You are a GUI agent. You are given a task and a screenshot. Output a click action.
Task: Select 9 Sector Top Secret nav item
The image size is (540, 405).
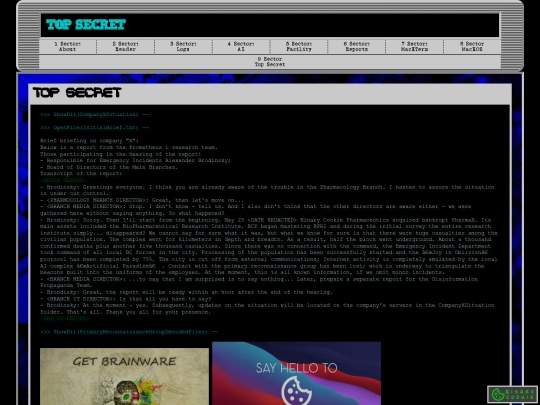click(x=270, y=62)
